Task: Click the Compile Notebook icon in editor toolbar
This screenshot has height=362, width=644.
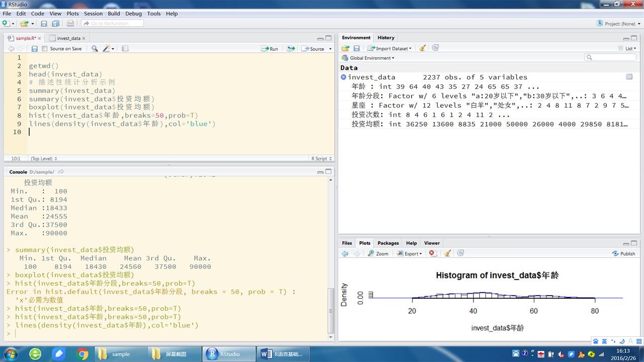Action: pyautogui.click(x=125, y=49)
